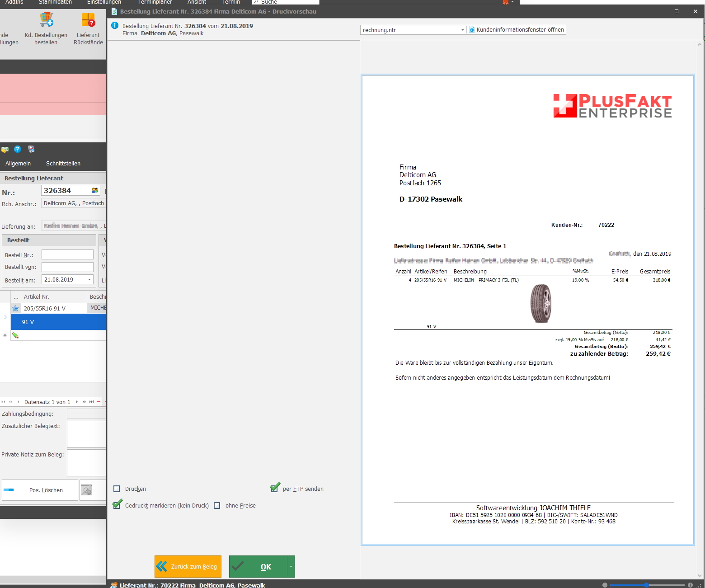Expand the OK button dropdown arrow
Image resolution: width=705 pixels, height=588 pixels.
(x=291, y=566)
